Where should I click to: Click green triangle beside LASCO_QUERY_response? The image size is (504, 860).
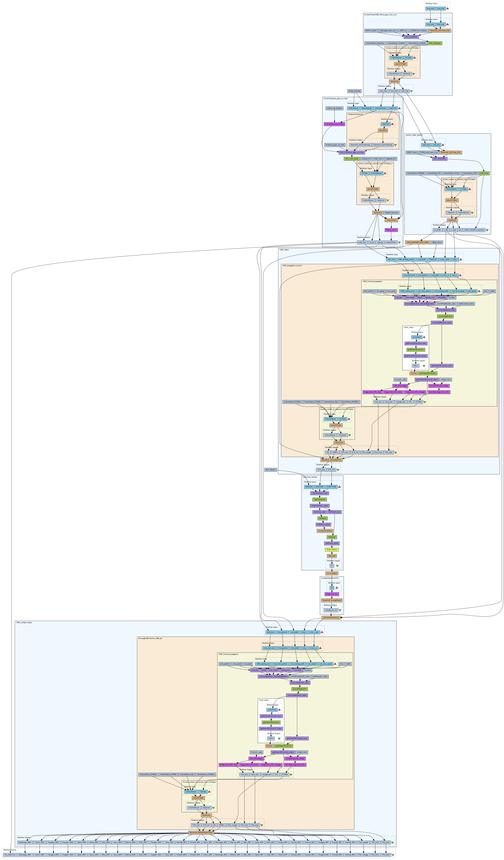tap(487, 230)
